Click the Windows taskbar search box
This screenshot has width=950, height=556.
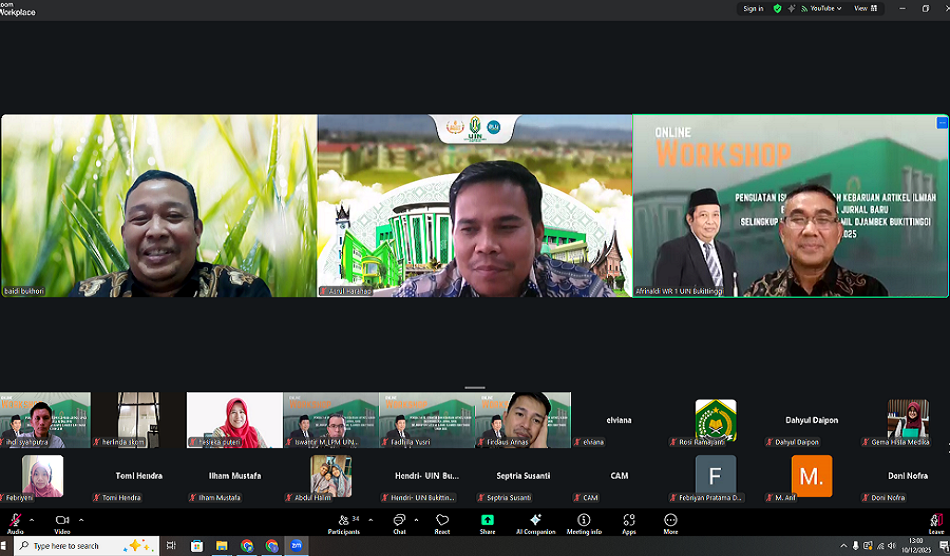80,546
